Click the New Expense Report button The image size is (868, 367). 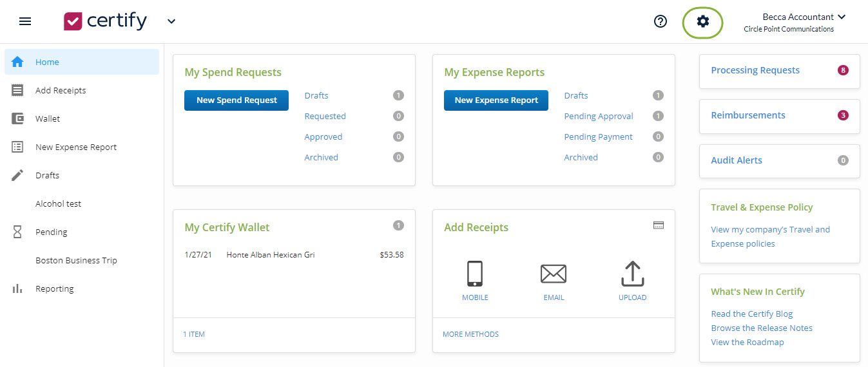point(496,100)
